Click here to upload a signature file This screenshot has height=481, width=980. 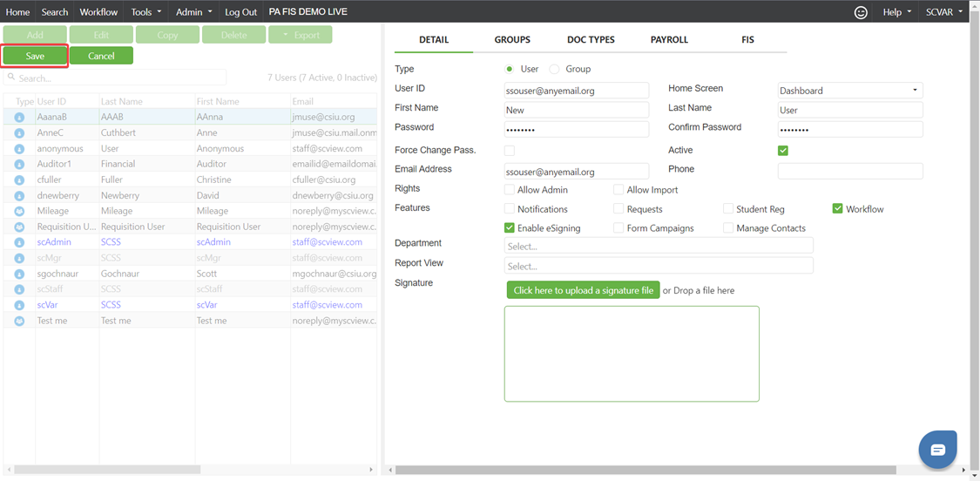click(583, 290)
